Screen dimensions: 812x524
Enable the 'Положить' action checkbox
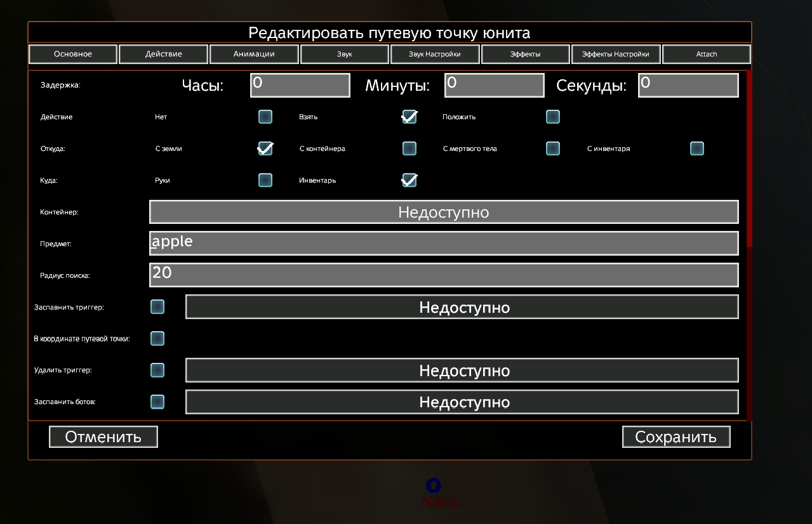click(553, 117)
